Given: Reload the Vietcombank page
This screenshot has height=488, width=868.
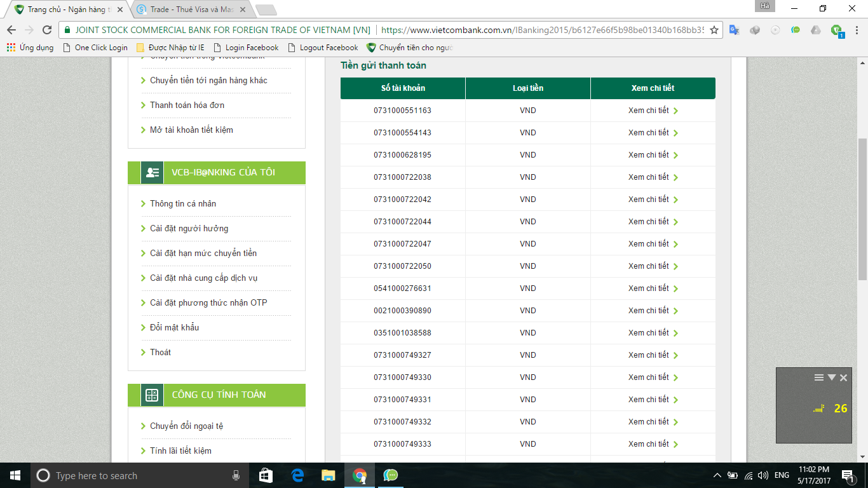Looking at the screenshot, I should click(x=47, y=30).
